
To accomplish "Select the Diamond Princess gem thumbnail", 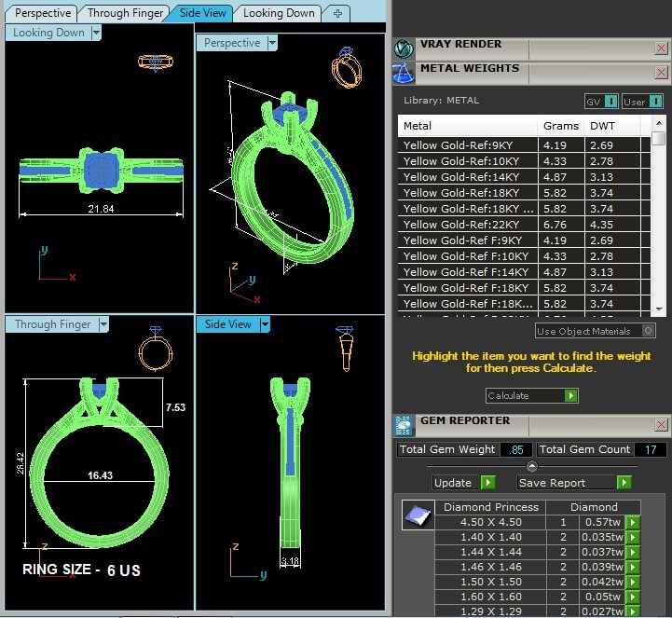I will pyautogui.click(x=417, y=515).
